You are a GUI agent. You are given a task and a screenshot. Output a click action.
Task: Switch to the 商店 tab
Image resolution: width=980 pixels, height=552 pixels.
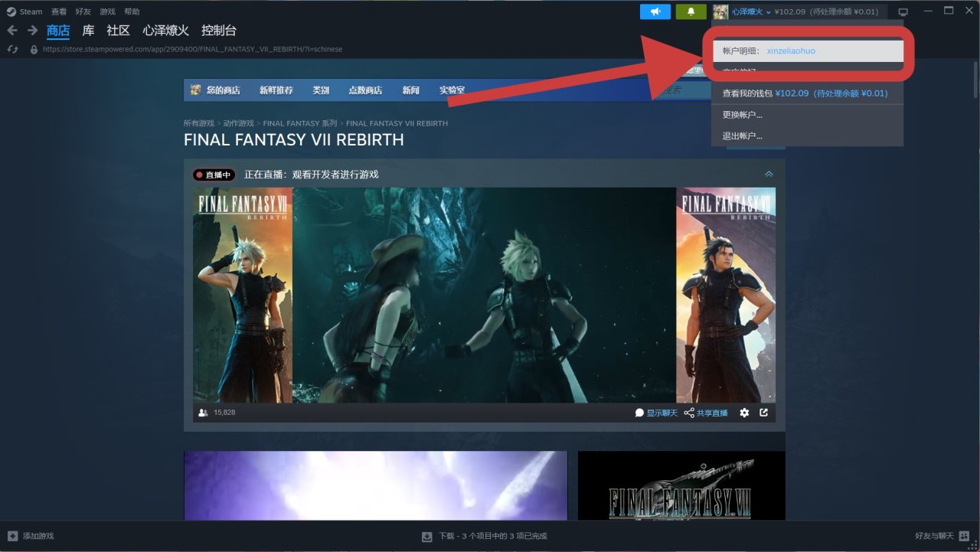[58, 31]
